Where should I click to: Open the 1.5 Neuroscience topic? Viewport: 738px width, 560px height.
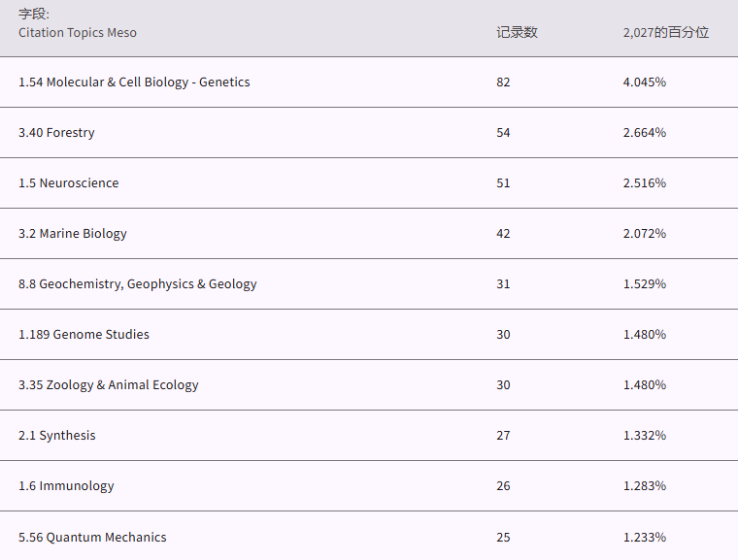(x=68, y=183)
